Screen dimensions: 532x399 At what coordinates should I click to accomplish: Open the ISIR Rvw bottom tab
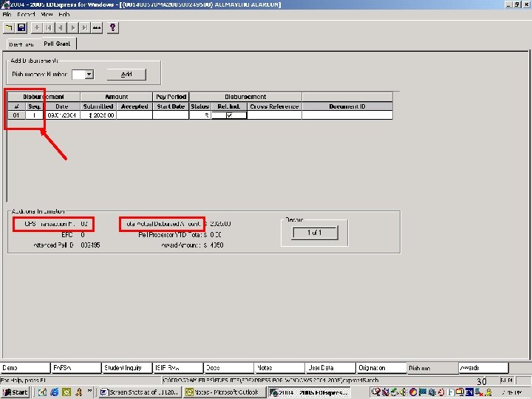click(x=178, y=368)
